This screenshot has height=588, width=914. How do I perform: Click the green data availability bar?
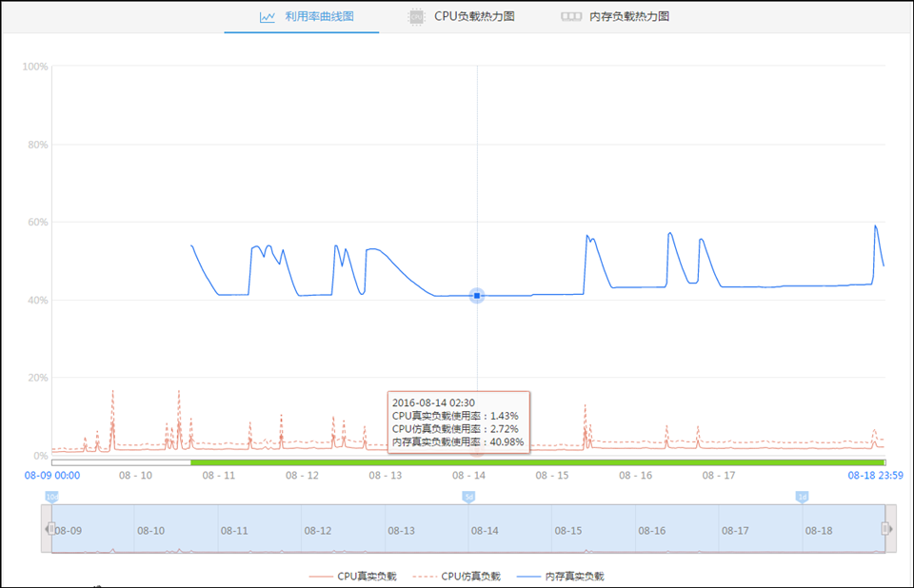click(538, 462)
